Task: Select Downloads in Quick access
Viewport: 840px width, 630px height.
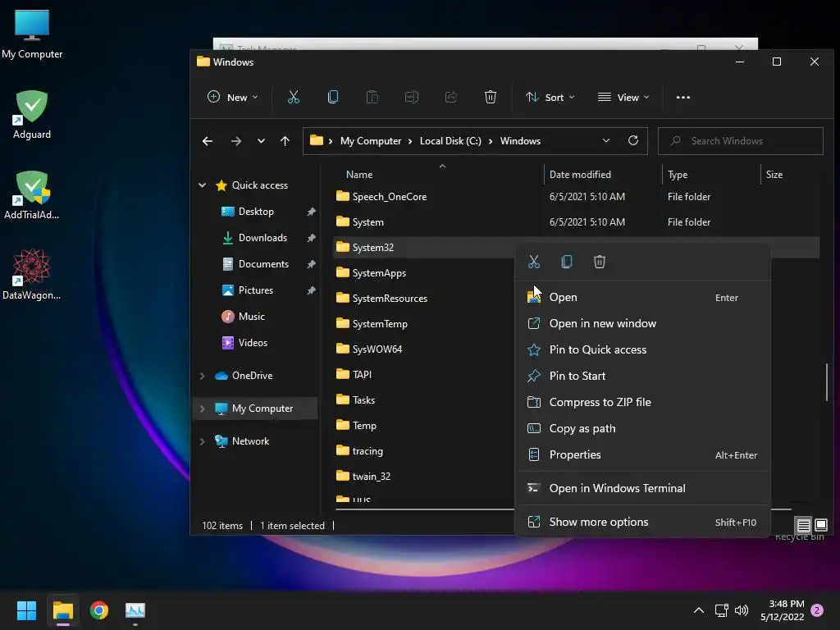Action: point(262,238)
